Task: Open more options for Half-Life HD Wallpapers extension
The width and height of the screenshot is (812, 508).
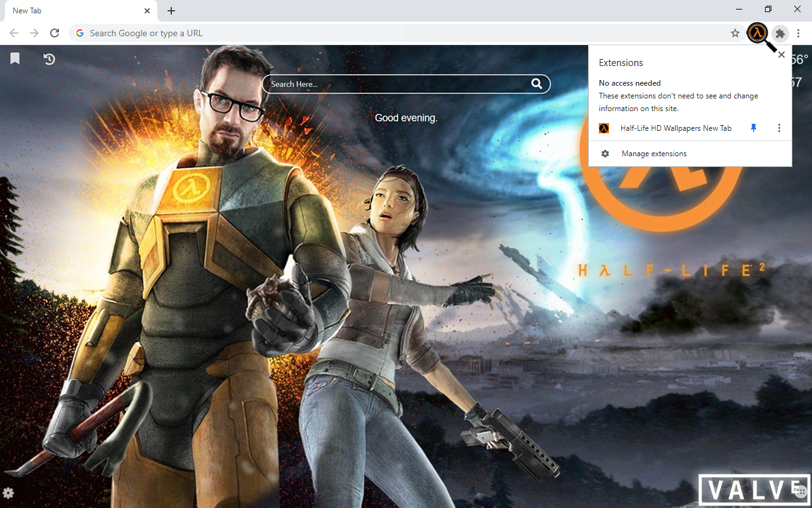Action: click(x=779, y=128)
